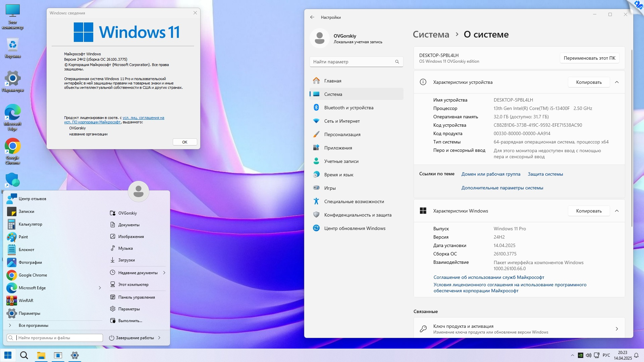
Task: Launch WinRAR from start menu
Action: coord(26,301)
